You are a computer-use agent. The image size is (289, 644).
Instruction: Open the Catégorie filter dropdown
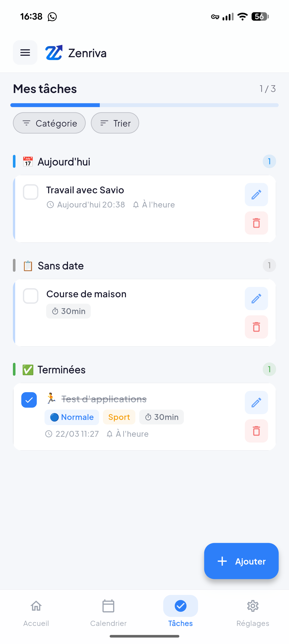pyautogui.click(x=49, y=123)
